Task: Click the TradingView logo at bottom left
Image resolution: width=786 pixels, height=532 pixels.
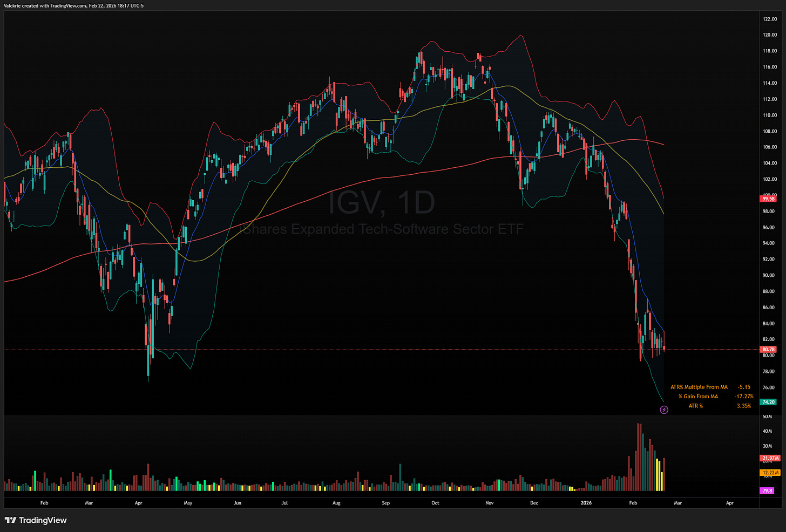Action: [x=36, y=520]
